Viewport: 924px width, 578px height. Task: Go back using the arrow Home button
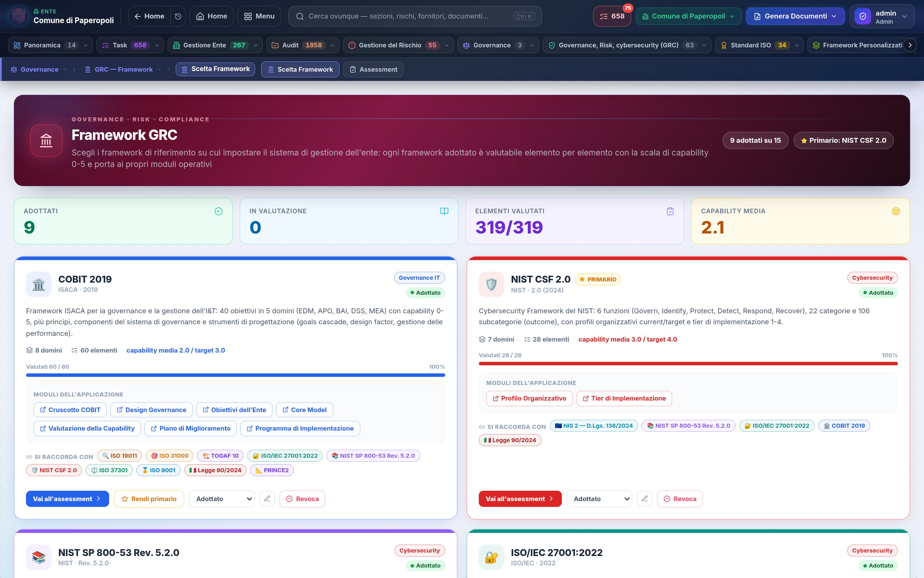click(x=149, y=16)
